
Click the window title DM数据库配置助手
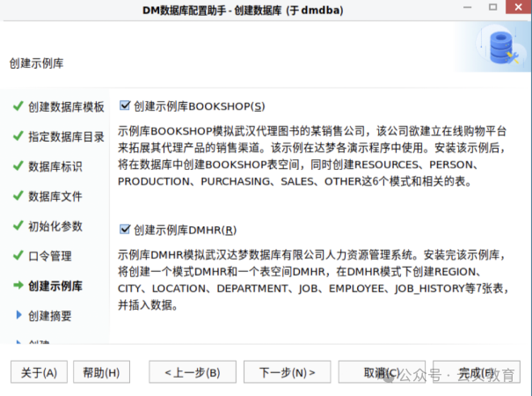[x=243, y=11]
